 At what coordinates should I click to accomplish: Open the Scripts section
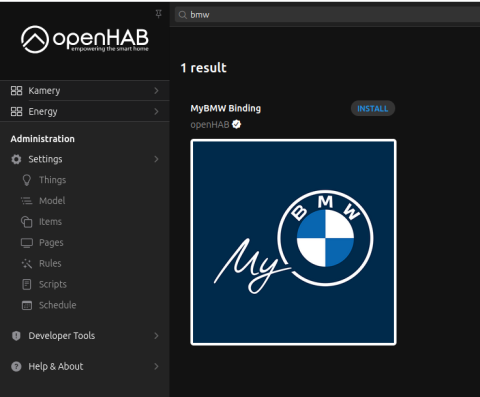click(85, 284)
